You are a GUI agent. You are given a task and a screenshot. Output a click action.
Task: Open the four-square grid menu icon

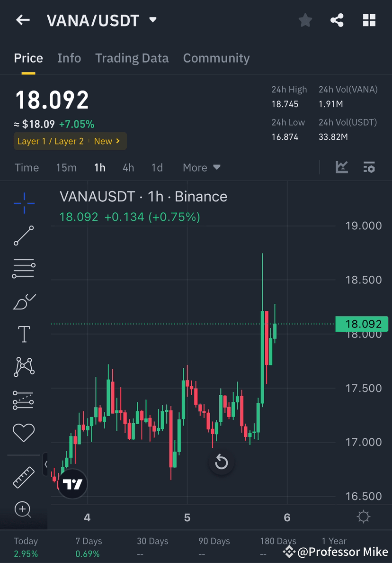(x=369, y=20)
